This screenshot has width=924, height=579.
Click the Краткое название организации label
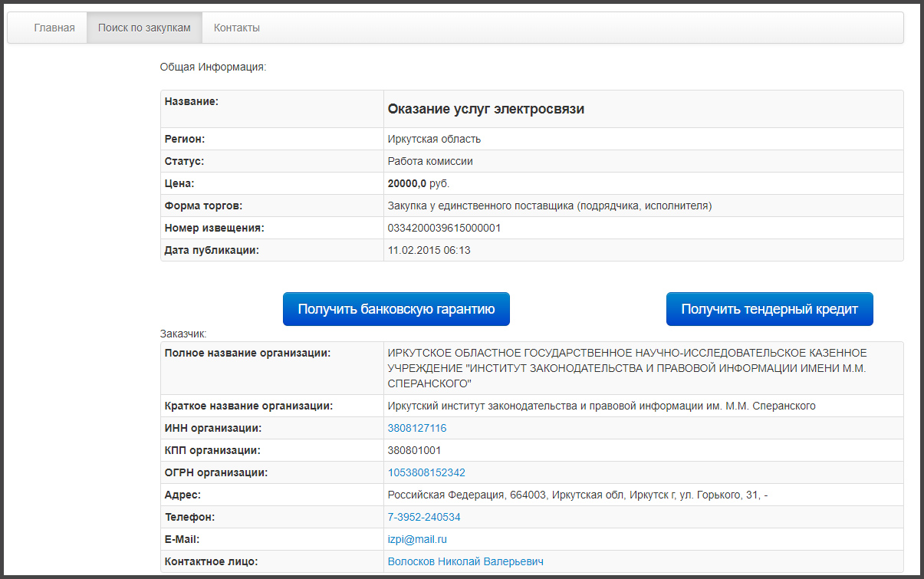point(249,406)
